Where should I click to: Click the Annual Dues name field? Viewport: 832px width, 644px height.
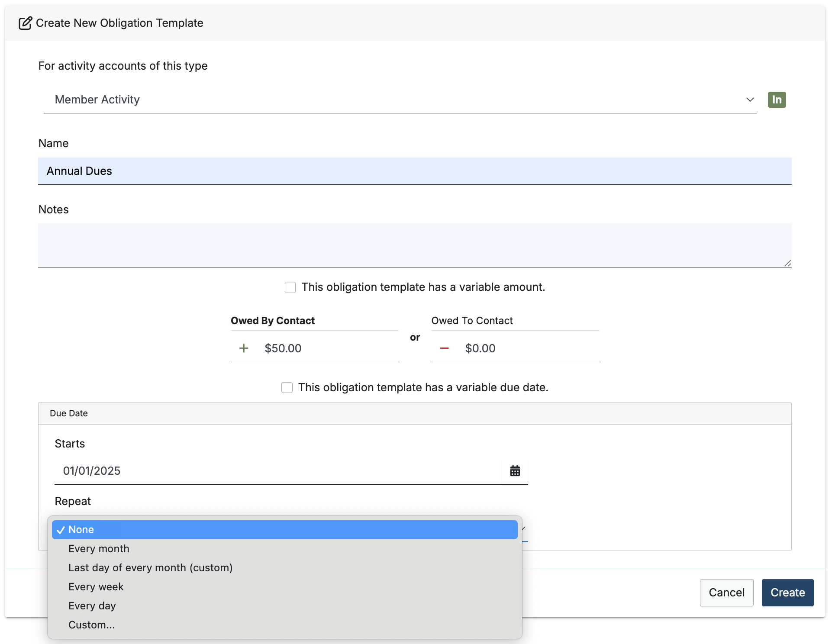click(414, 171)
